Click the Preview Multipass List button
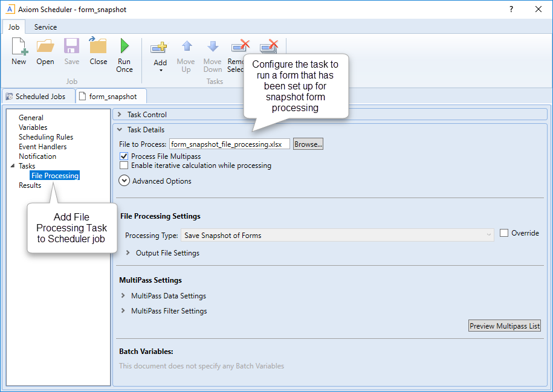This screenshot has height=392, width=553. point(505,326)
